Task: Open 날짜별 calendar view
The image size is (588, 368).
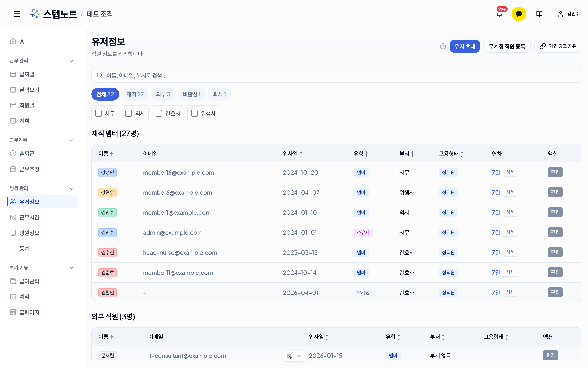Action: tap(42, 74)
